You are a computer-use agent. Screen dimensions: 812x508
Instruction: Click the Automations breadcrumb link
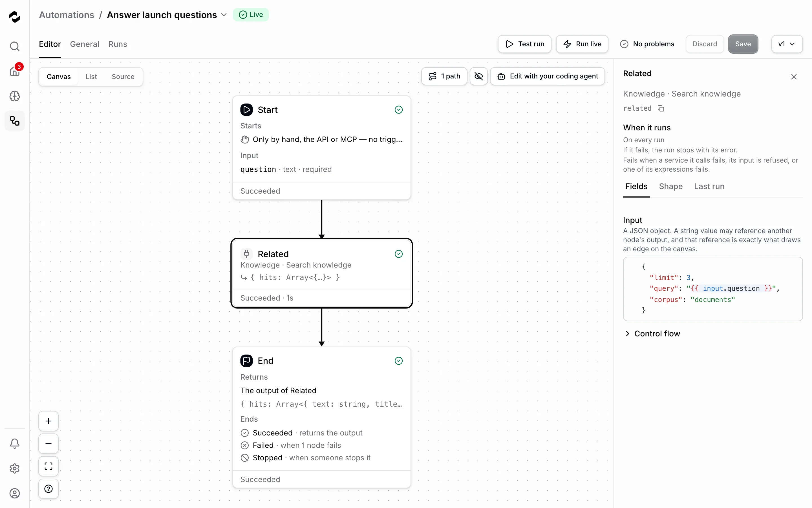coord(67,15)
